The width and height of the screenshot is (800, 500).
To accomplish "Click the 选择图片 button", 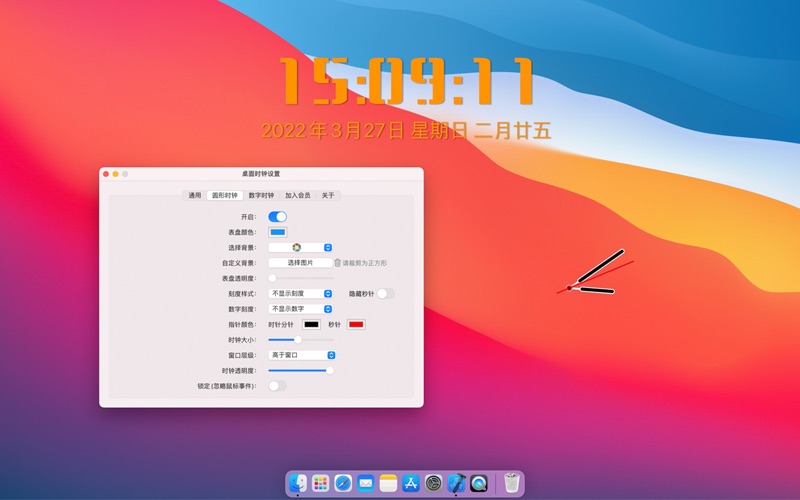I will (301, 263).
